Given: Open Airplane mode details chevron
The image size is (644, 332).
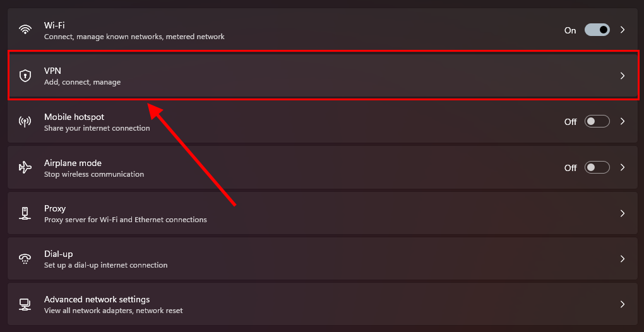Looking at the screenshot, I should pos(623,167).
